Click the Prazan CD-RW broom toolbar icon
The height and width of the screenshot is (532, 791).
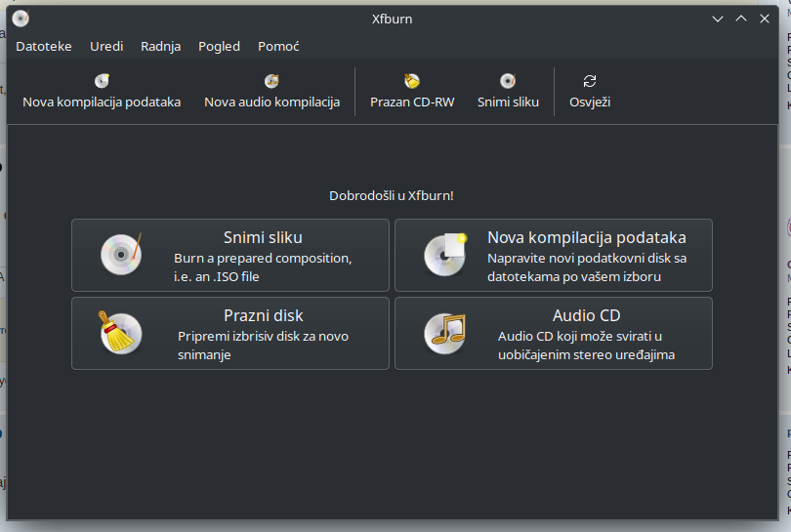point(412,81)
